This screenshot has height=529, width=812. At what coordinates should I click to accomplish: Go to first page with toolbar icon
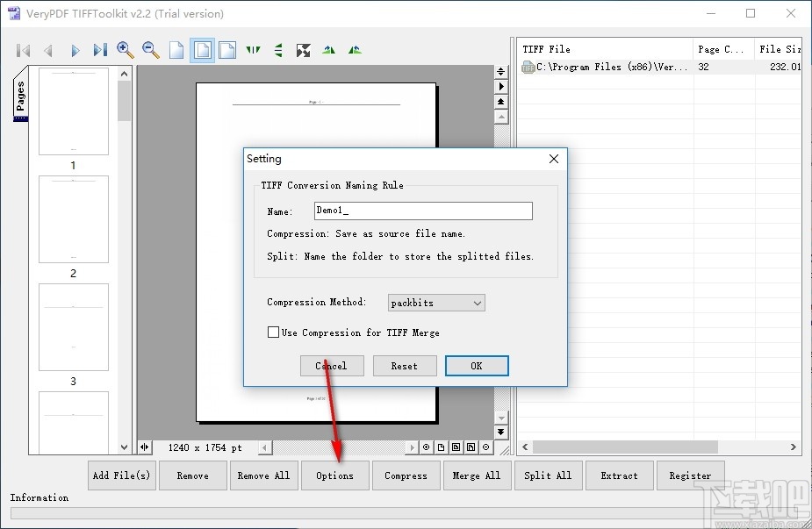click(x=23, y=50)
